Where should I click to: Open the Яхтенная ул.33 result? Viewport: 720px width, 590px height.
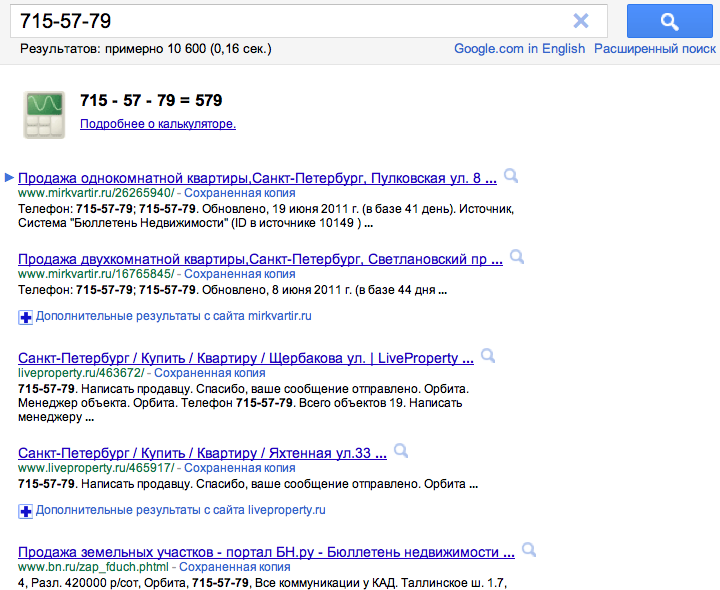click(x=202, y=453)
